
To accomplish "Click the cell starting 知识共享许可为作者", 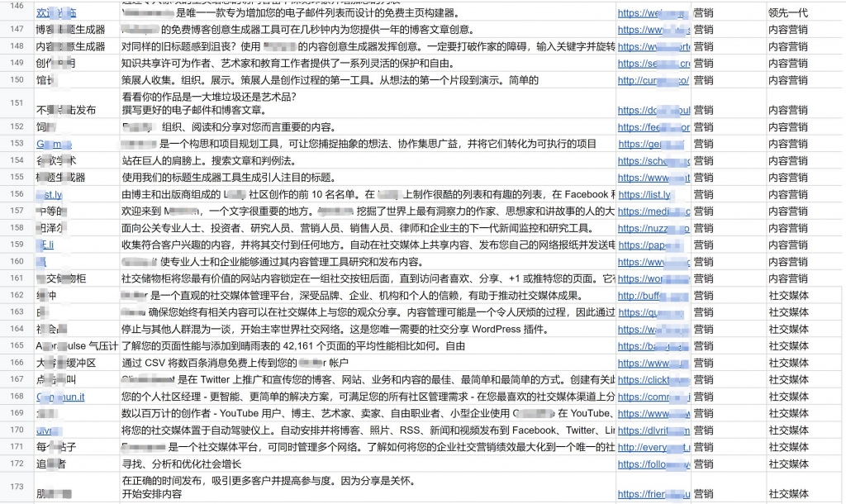I will [368, 63].
